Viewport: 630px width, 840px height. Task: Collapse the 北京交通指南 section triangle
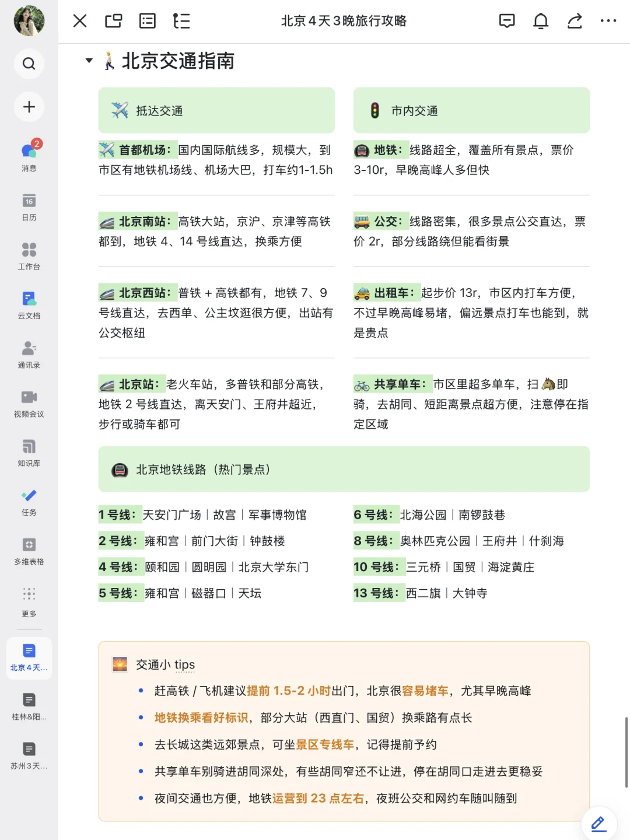89,60
